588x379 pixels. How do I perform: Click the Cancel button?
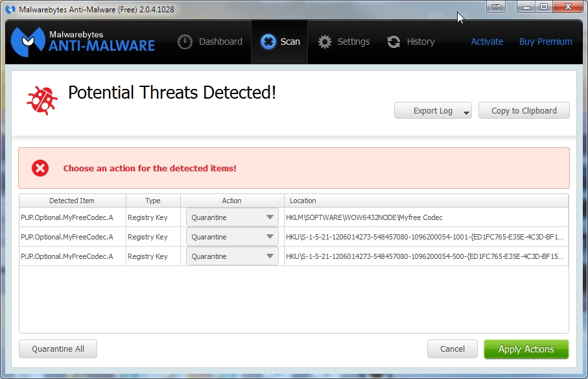453,349
